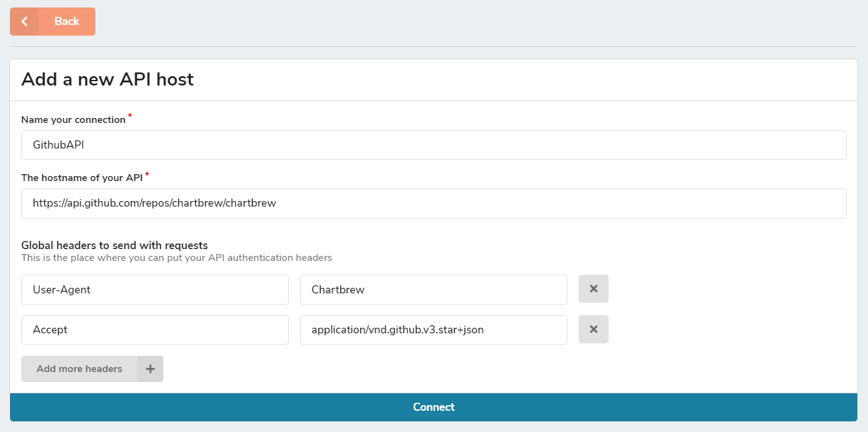This screenshot has height=432, width=868.
Task: Click the X icon beside the Accept header row
Action: (x=593, y=329)
